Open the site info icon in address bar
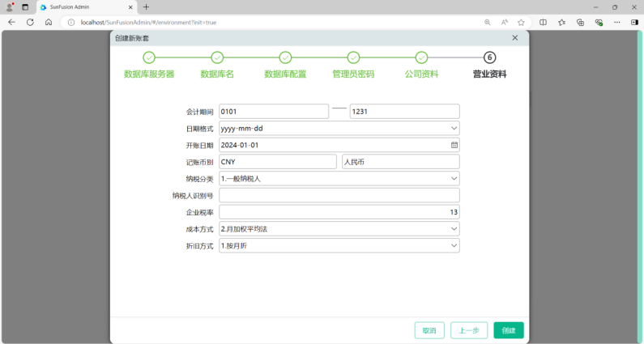This screenshot has height=344, width=644. tap(71, 23)
